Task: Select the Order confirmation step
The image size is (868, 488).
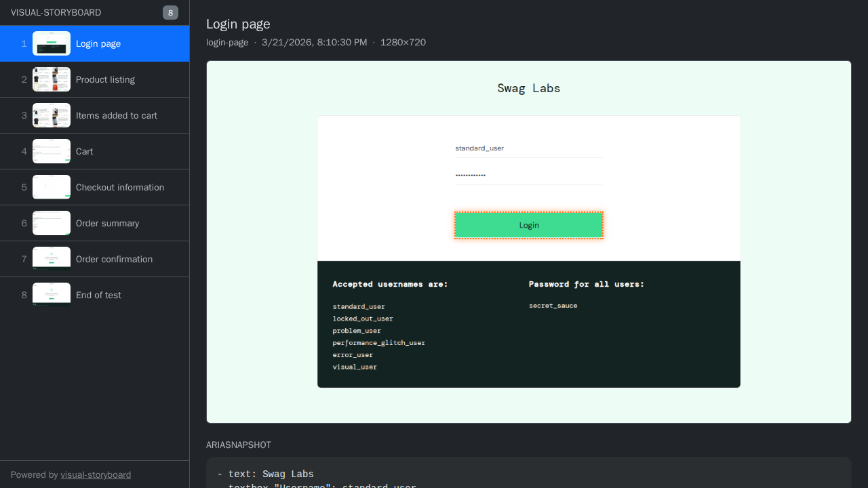Action: tap(114, 259)
